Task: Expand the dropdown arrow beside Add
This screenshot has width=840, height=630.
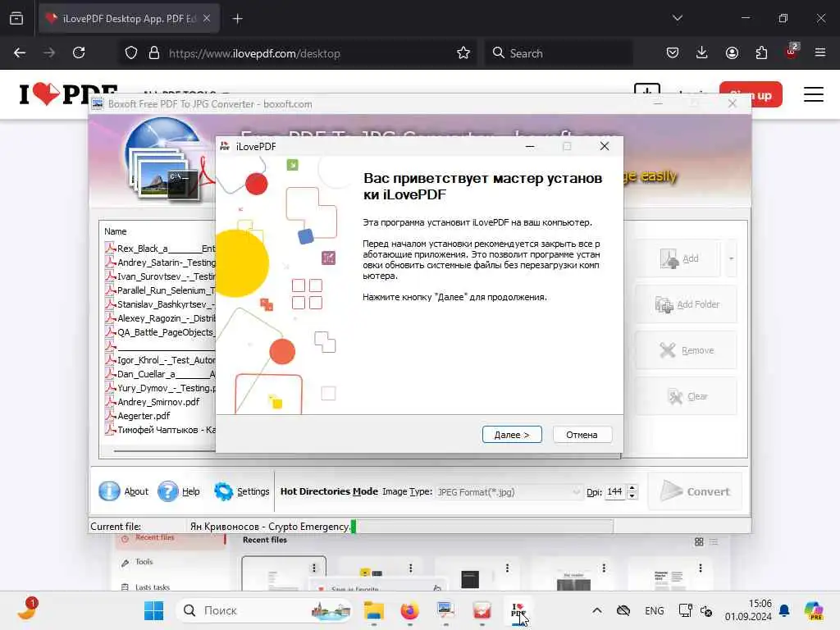Action: pos(731,258)
